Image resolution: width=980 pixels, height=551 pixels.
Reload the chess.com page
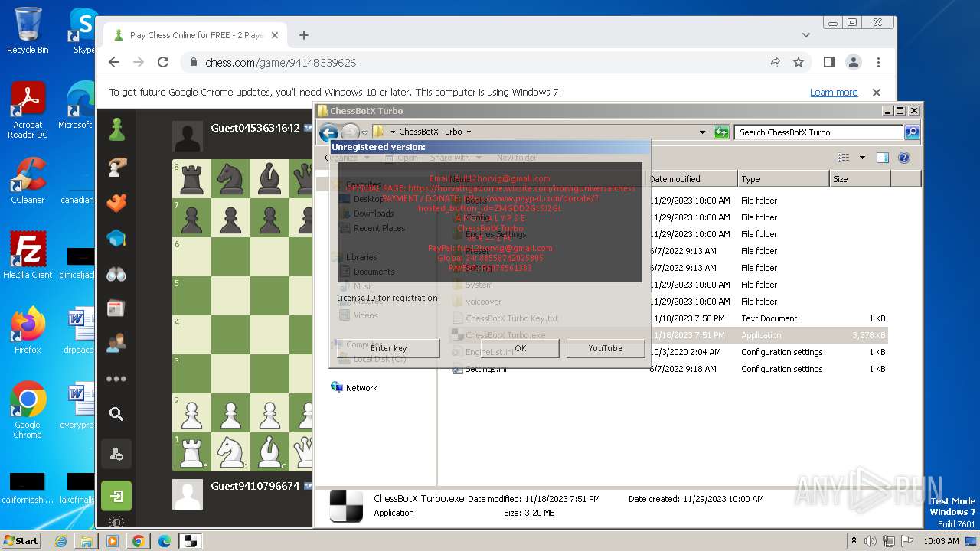[x=163, y=63]
